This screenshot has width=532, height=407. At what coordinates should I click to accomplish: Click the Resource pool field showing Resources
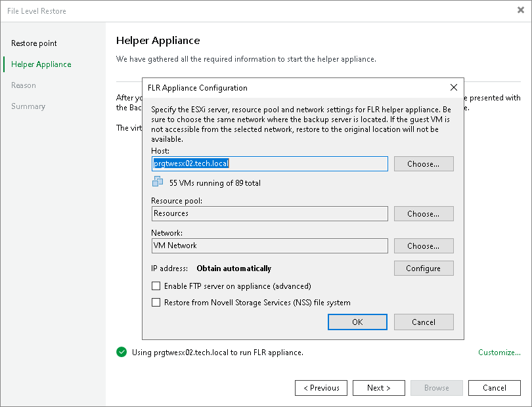click(x=270, y=214)
